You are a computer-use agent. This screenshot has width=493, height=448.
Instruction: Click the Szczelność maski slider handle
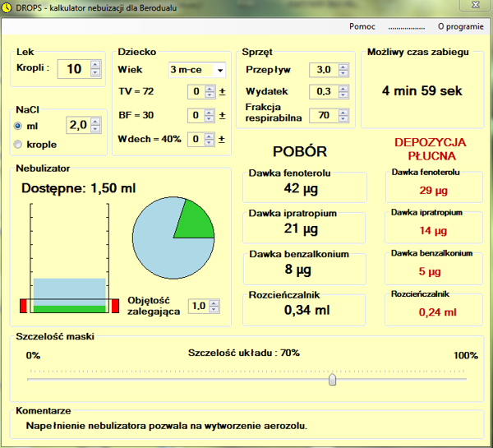click(332, 379)
